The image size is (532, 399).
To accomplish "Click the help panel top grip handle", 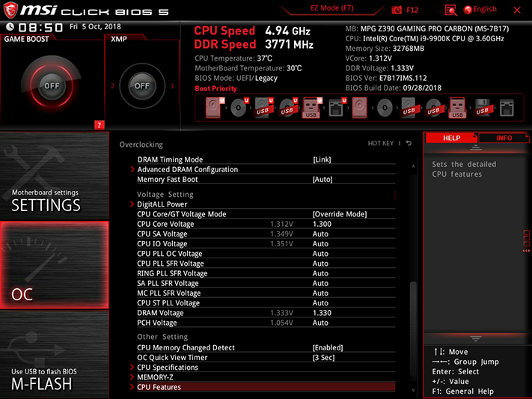I will 476,147.
